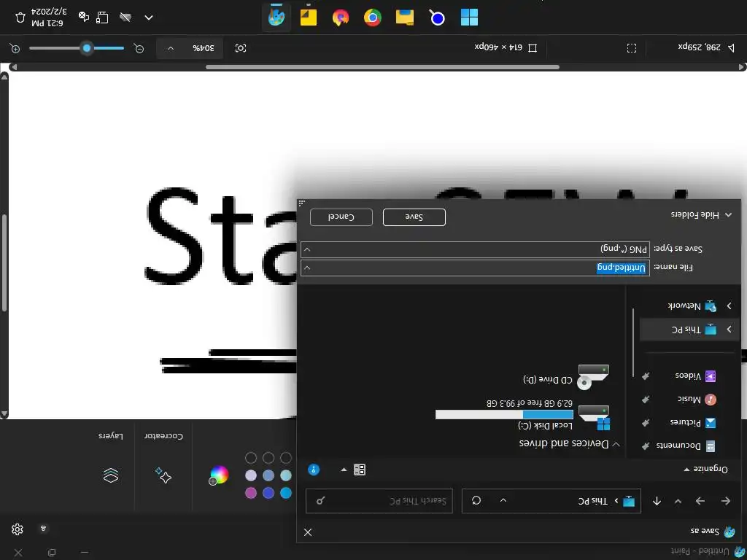Select the indigo color swatch
Image resolution: width=747 pixels, height=560 pixels.
click(x=268, y=493)
